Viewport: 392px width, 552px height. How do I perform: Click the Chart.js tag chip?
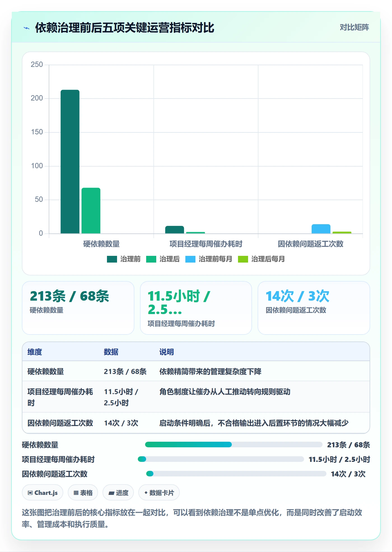coord(43,493)
